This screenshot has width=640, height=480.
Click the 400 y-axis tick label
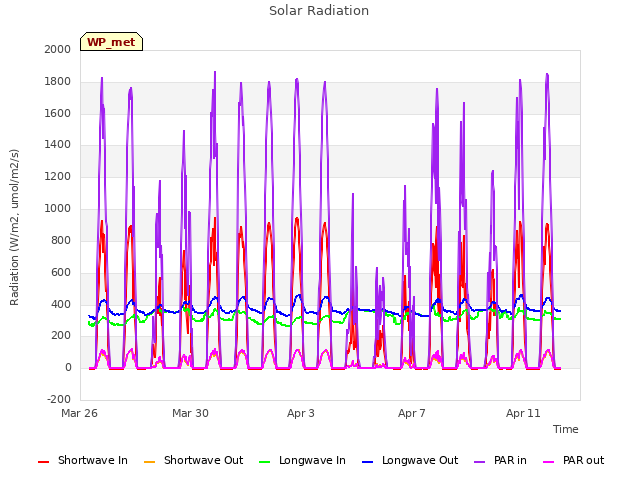tap(61, 304)
